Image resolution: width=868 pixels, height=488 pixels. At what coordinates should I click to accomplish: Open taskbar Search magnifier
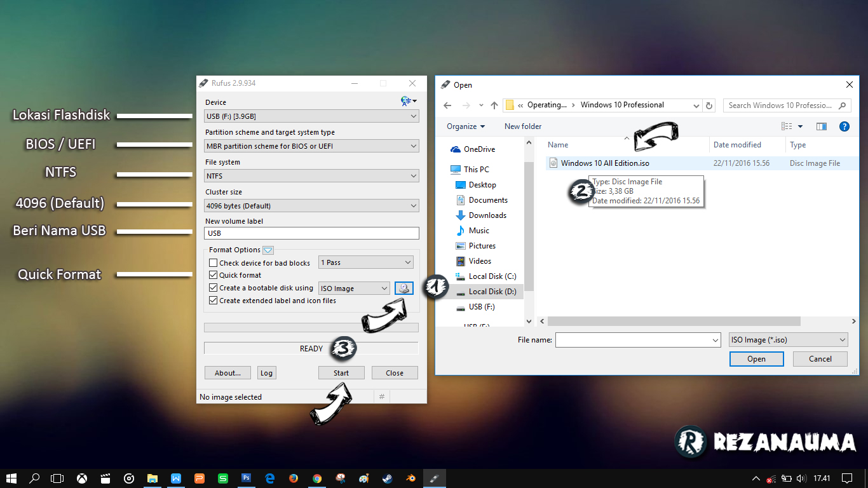tap(35, 478)
